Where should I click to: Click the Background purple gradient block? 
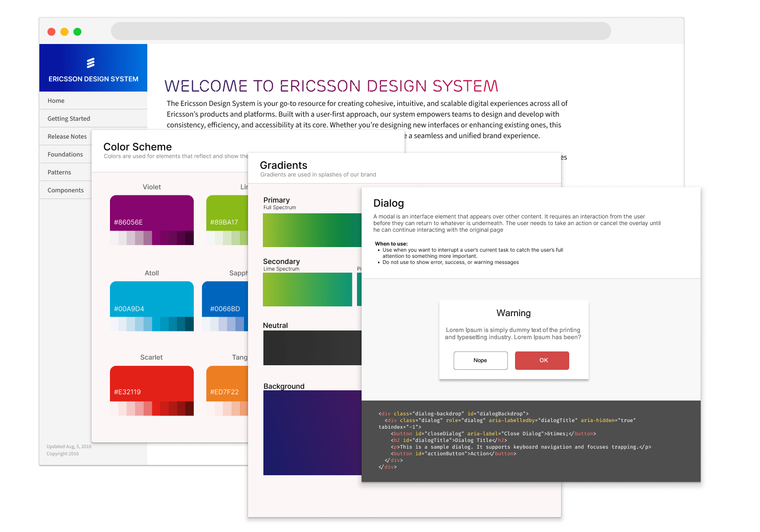312,433
